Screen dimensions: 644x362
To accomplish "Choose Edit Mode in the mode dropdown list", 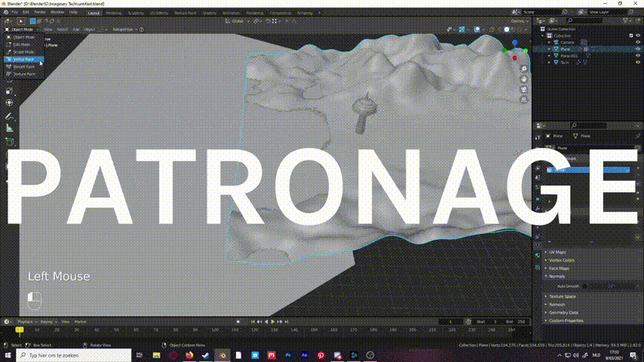I will [23, 44].
